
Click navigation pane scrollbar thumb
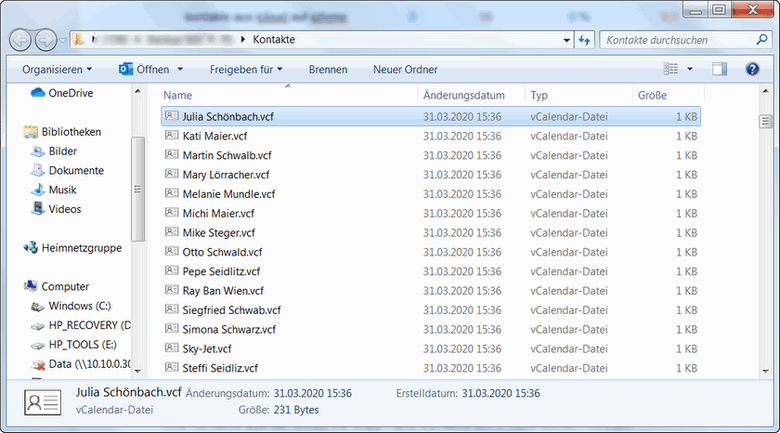click(138, 189)
